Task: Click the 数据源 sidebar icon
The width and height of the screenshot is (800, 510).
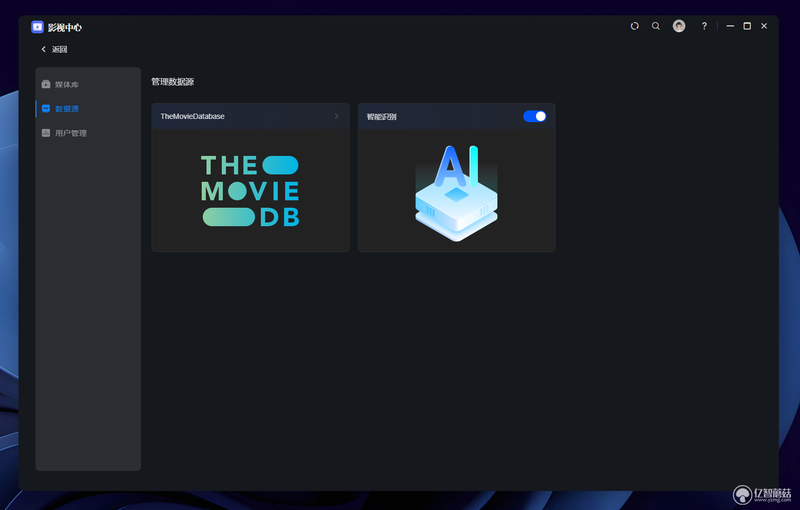Action: tap(46, 109)
